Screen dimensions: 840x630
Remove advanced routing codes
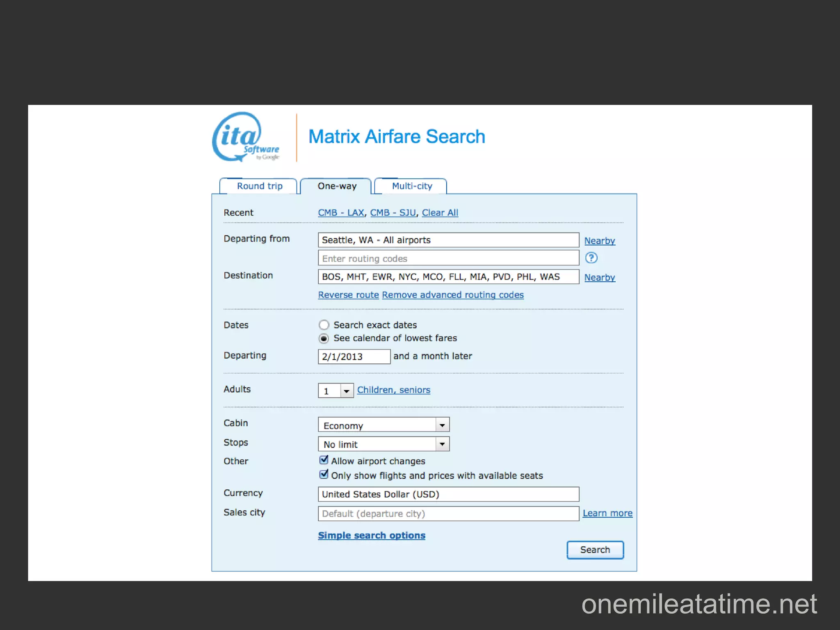coord(453,295)
